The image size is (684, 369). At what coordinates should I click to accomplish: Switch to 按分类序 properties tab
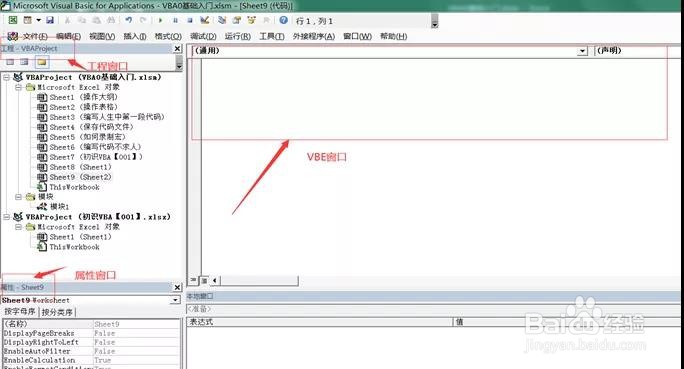(x=57, y=312)
